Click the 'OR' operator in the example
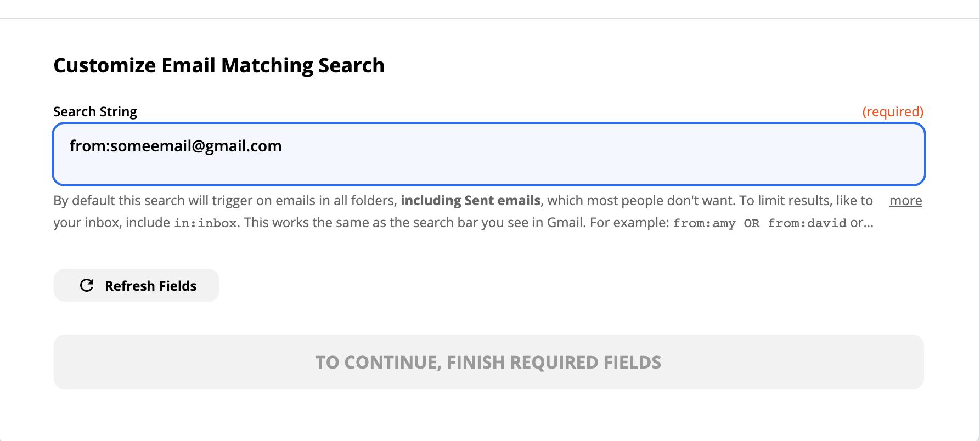This screenshot has width=980, height=441. tap(751, 223)
